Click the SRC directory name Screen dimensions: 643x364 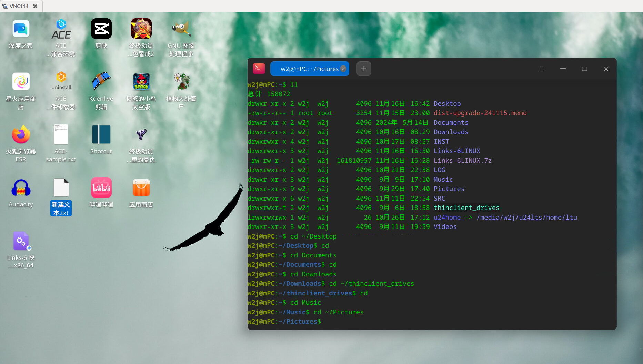[x=439, y=199]
